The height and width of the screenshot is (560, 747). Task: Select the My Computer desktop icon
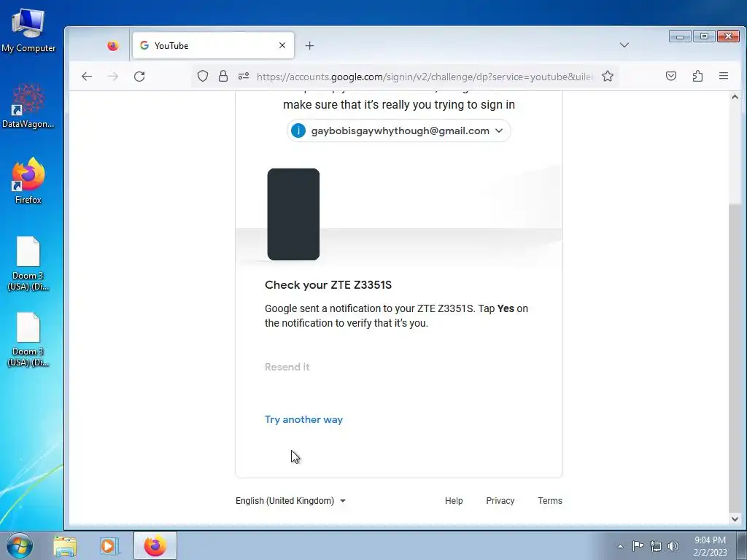(x=28, y=31)
